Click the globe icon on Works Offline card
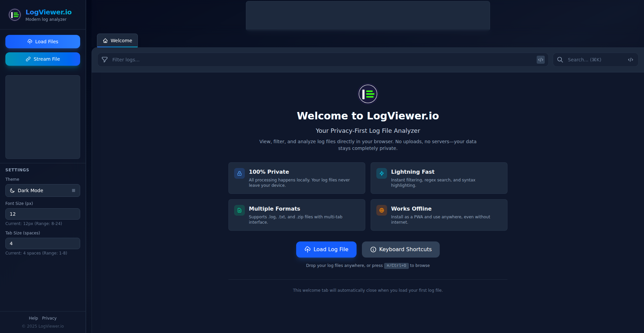 click(381, 210)
